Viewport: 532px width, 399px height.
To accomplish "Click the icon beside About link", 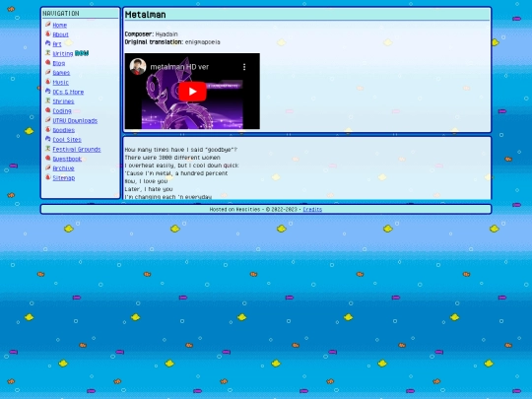I will [48, 33].
